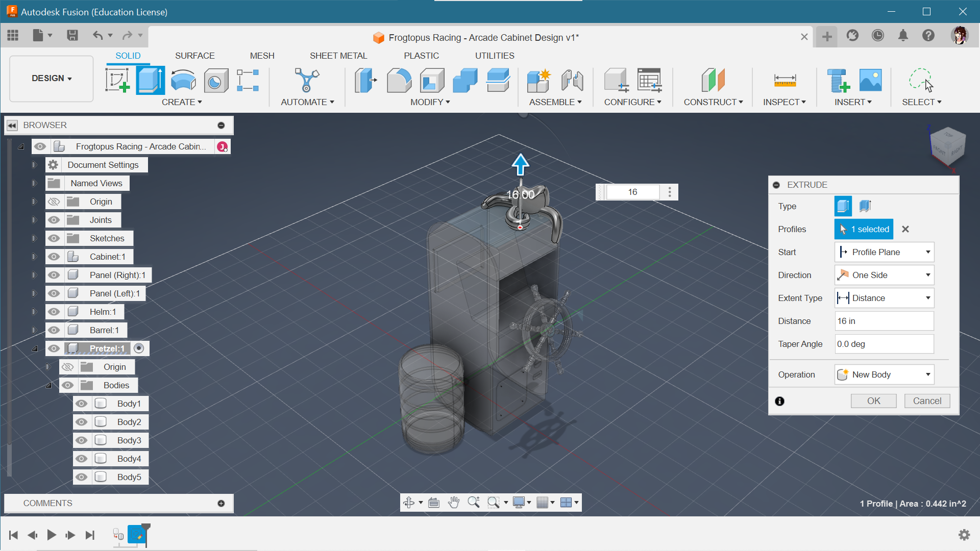Clear the Profiles selection X
The image size is (980, 551).
click(x=905, y=229)
